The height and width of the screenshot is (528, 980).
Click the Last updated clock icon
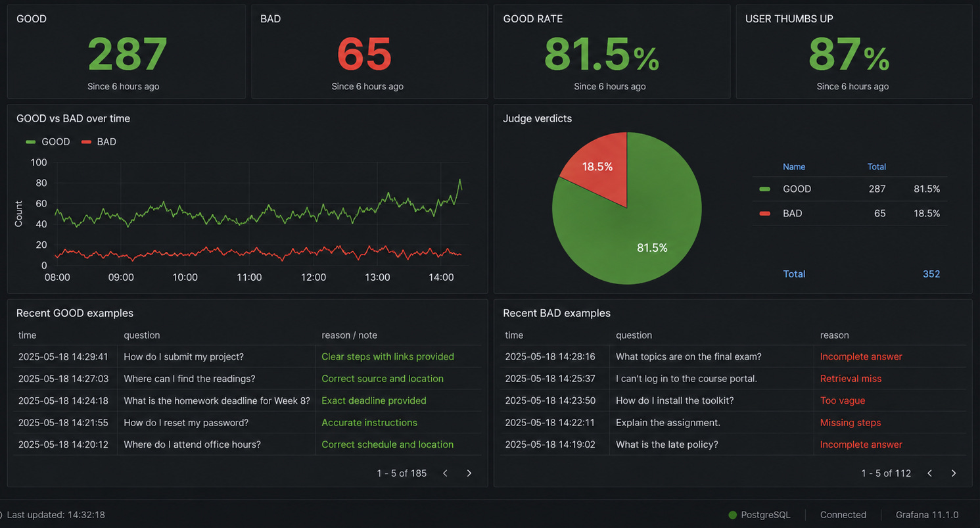(x=1, y=515)
